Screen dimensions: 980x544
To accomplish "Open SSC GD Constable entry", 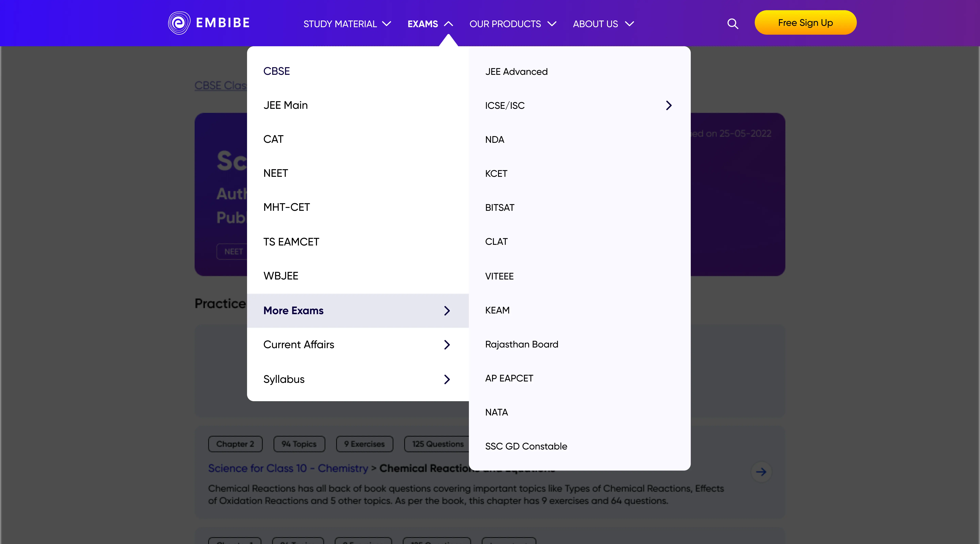I will [526, 446].
